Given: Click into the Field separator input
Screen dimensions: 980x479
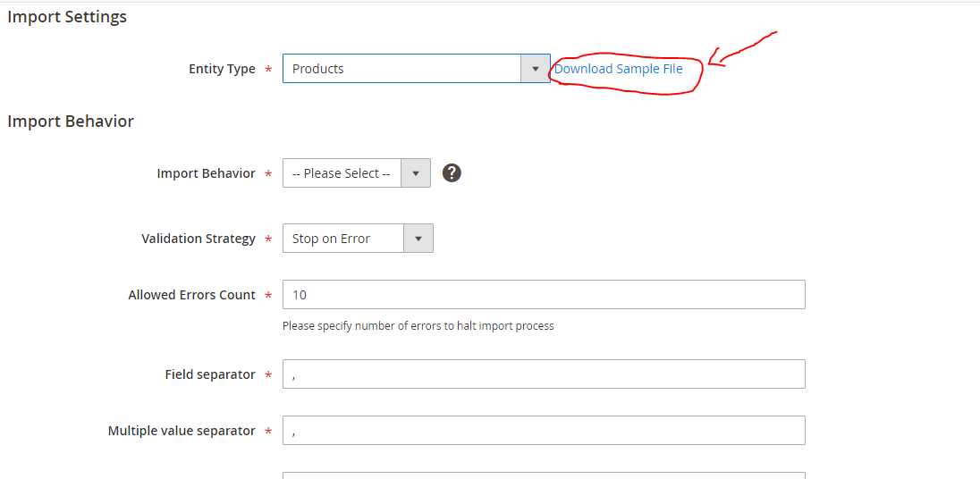Looking at the screenshot, I should pyautogui.click(x=544, y=374).
